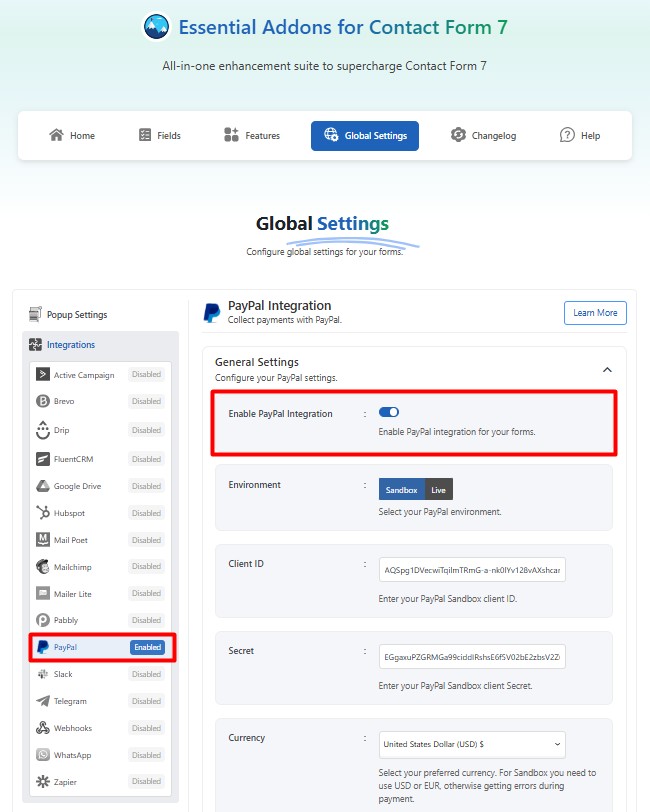The width and height of the screenshot is (650, 812).
Task: Click the Help question mark icon
Action: (567, 135)
